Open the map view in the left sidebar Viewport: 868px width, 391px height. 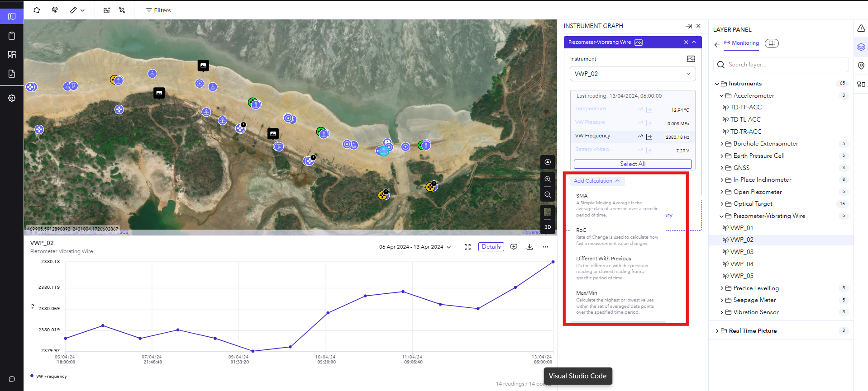pyautogui.click(x=12, y=16)
